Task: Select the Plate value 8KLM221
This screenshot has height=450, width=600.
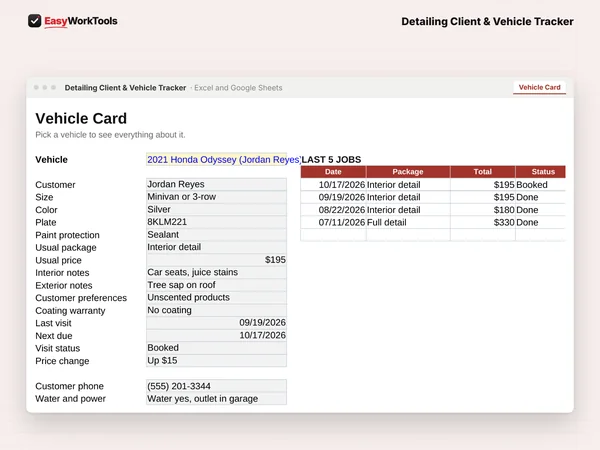Action: 216,222
